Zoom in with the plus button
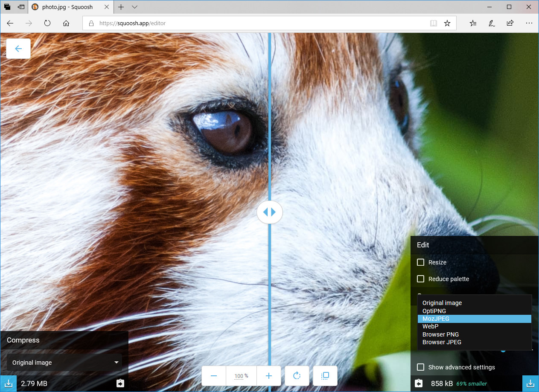Image resolution: width=539 pixels, height=392 pixels. 269,376
